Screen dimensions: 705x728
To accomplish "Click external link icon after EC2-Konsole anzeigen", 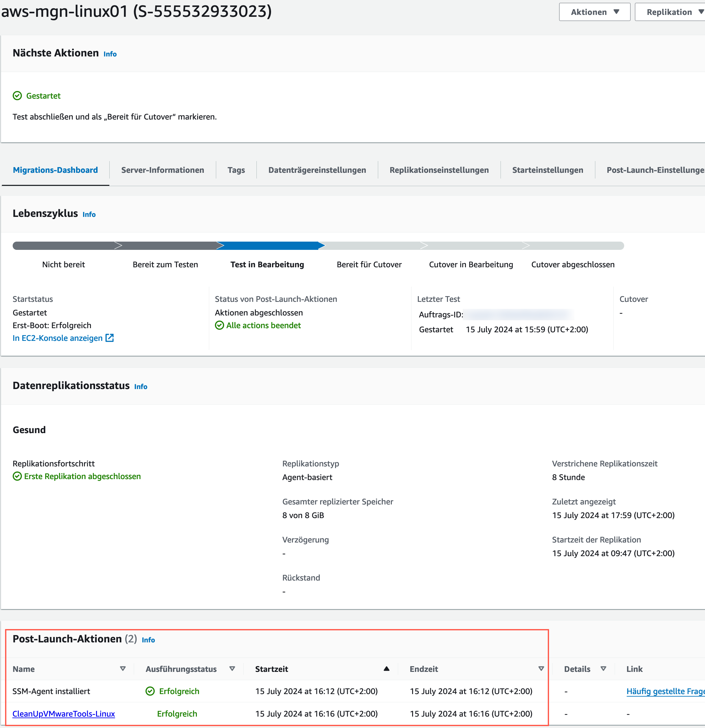I will click(x=109, y=338).
